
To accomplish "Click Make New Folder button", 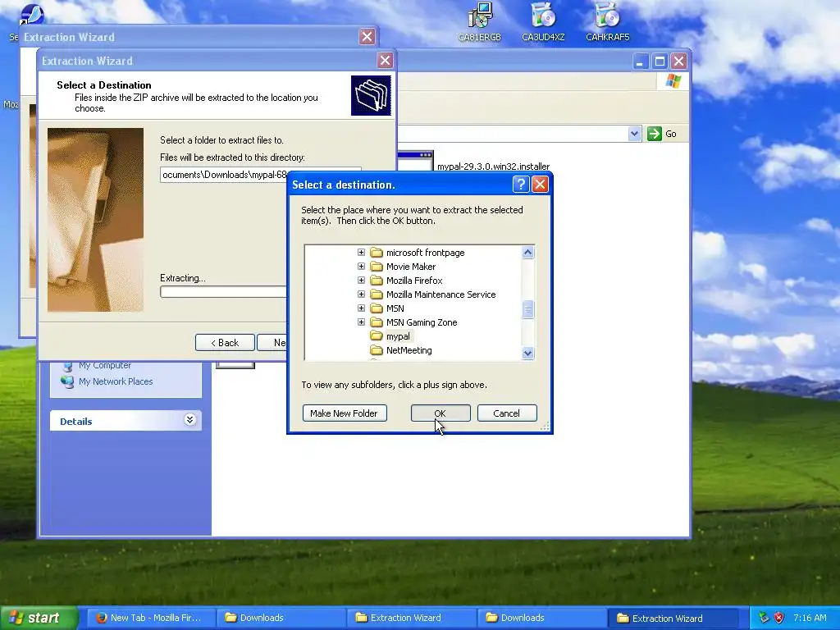I will pos(345,413).
